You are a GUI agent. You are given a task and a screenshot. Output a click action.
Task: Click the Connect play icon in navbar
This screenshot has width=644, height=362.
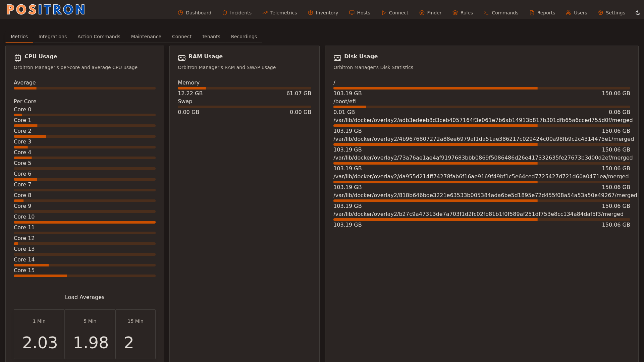point(384,13)
